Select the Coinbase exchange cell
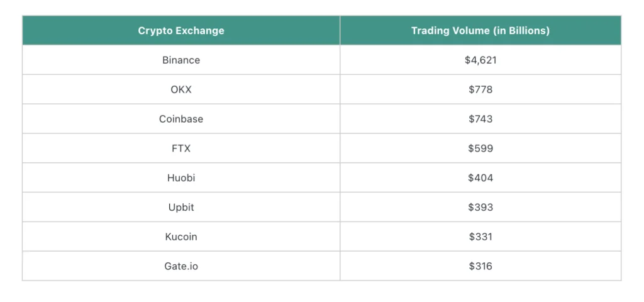 click(181, 119)
